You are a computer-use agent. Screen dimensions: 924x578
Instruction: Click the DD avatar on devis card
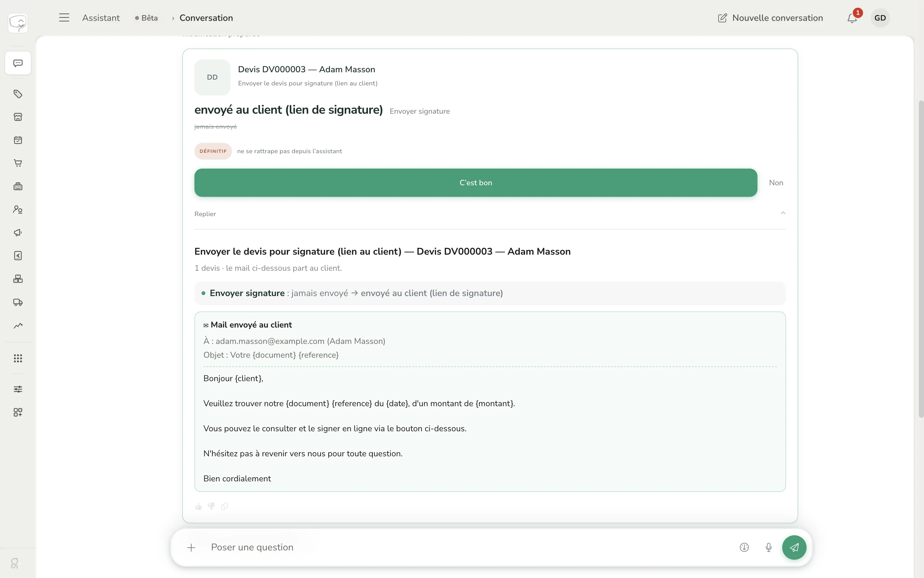tap(212, 77)
